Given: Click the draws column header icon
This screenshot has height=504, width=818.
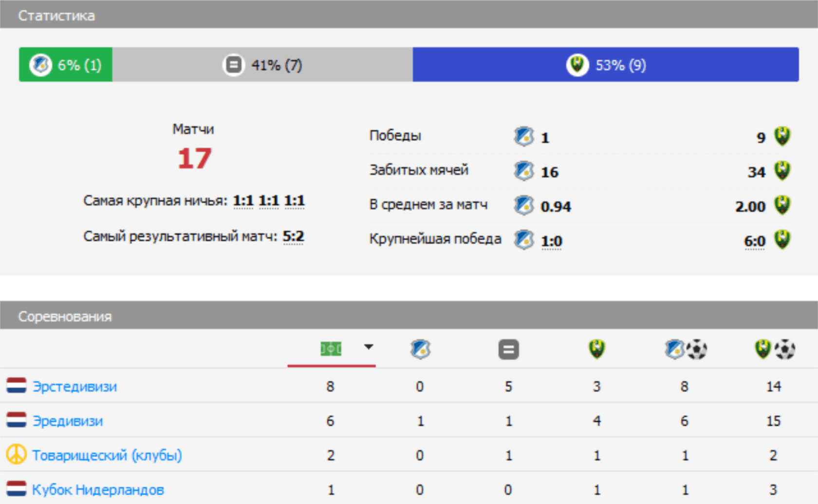Looking at the screenshot, I should coord(508,349).
